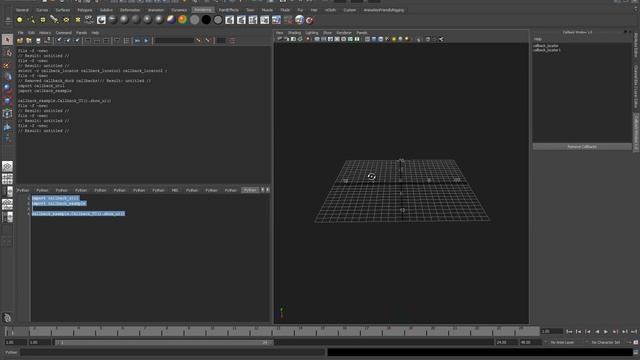The height and width of the screenshot is (360, 640).
Task: Click the blue striped anisotropic shader icon
Action: pyautogui.click(x=171, y=20)
